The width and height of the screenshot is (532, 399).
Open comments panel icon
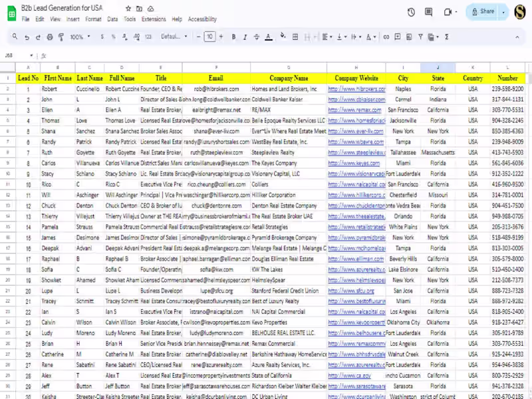pyautogui.click(x=428, y=12)
